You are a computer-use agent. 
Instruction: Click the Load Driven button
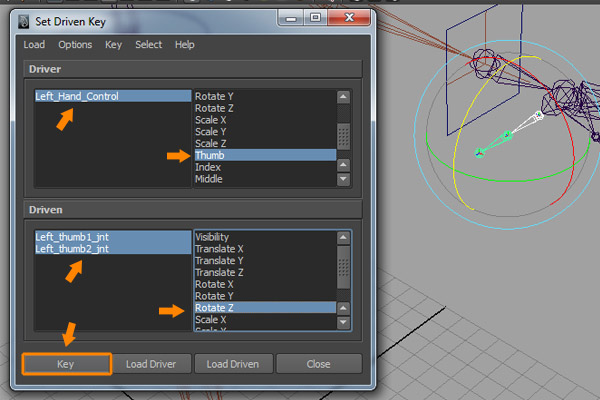(233, 364)
